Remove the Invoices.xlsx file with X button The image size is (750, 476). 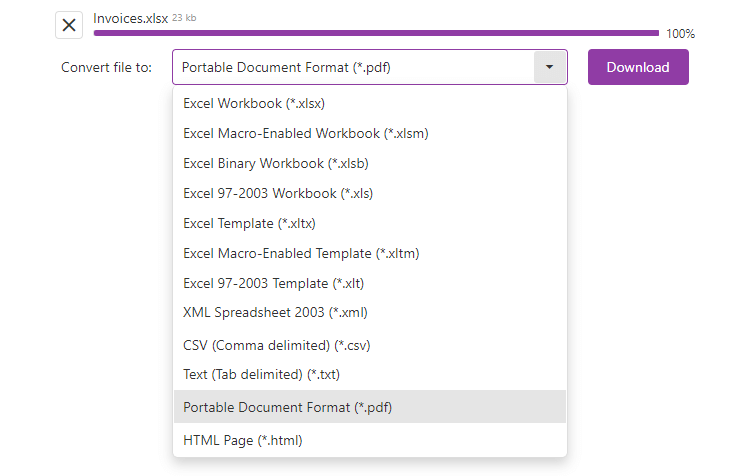point(69,25)
